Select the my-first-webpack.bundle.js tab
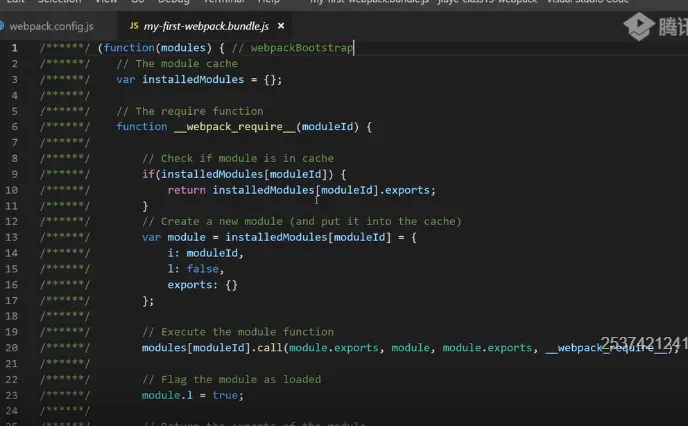 [206, 26]
